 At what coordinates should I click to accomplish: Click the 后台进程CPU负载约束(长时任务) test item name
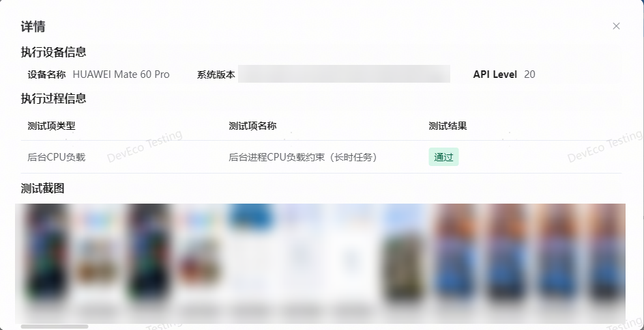tap(303, 157)
